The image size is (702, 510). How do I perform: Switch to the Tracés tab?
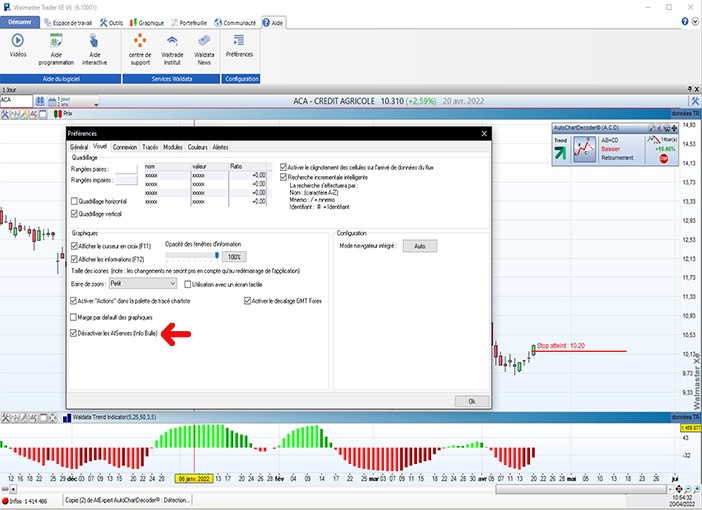point(150,147)
